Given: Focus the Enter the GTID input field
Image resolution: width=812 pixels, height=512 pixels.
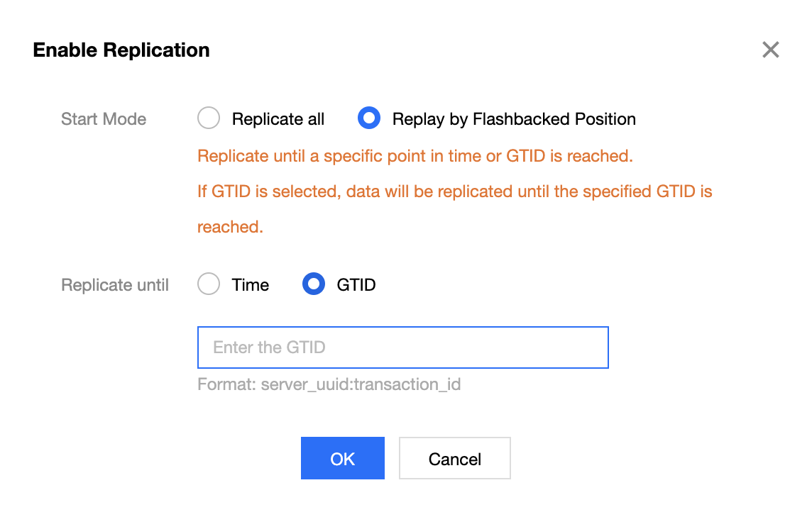Looking at the screenshot, I should pos(402,347).
